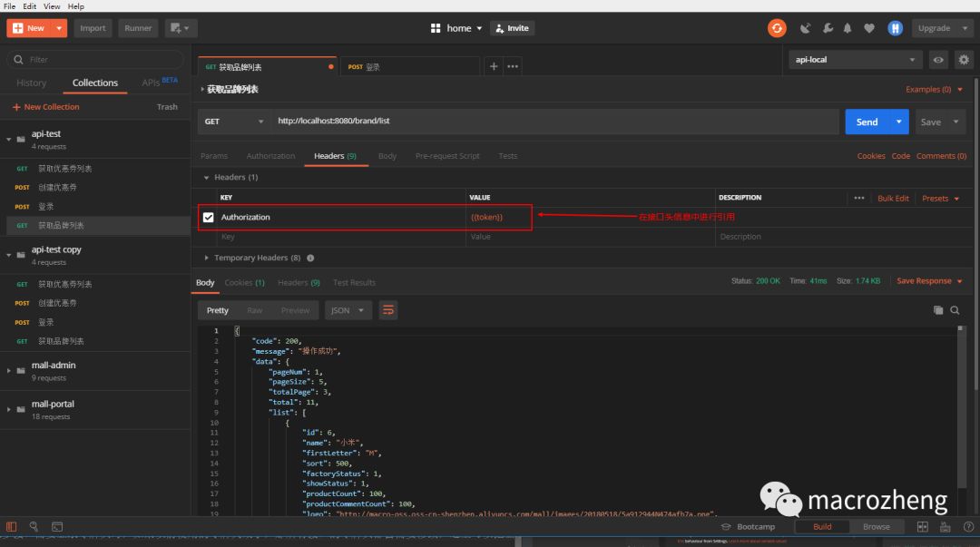Switch to the Authorization request tab

pos(270,156)
